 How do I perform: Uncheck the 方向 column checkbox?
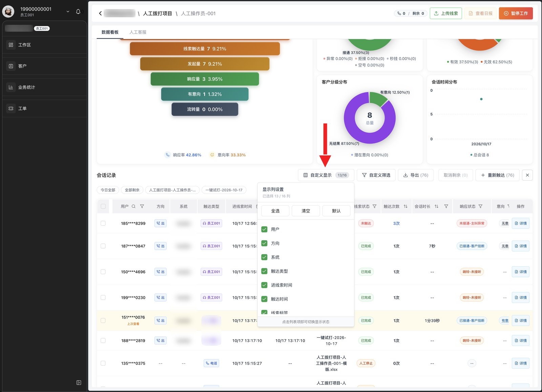265,243
